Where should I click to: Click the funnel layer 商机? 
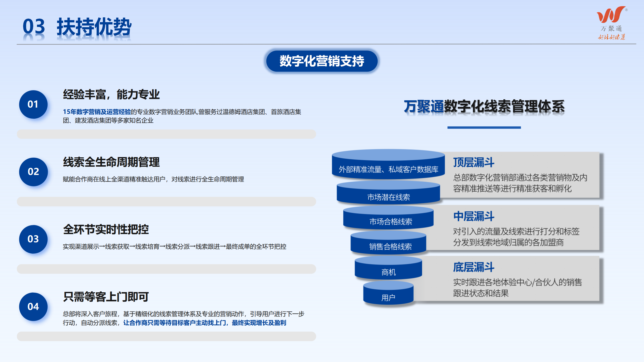388,268
